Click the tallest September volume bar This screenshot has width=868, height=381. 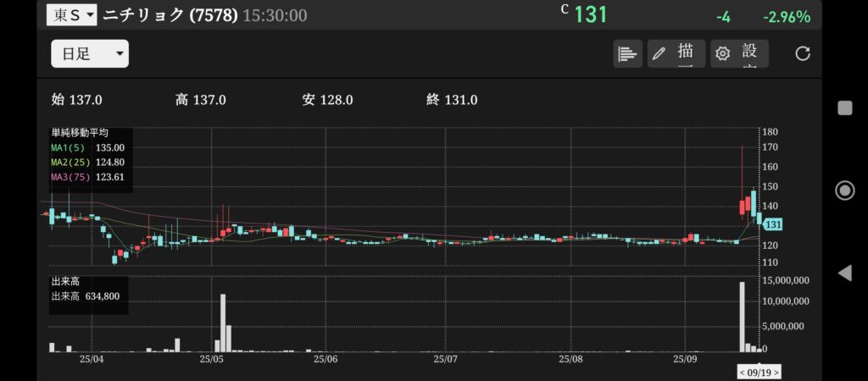coord(742,316)
